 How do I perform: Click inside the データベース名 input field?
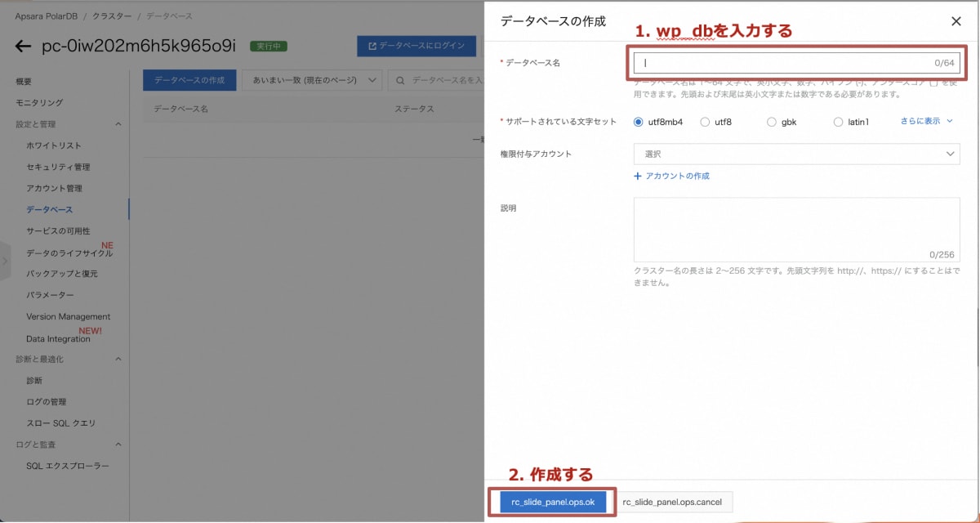[x=796, y=62]
